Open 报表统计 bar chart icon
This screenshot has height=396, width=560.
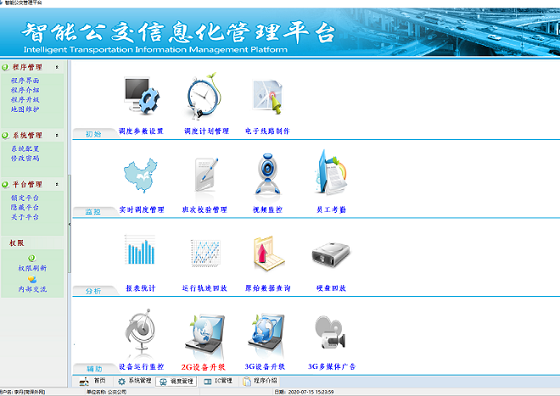click(x=140, y=250)
